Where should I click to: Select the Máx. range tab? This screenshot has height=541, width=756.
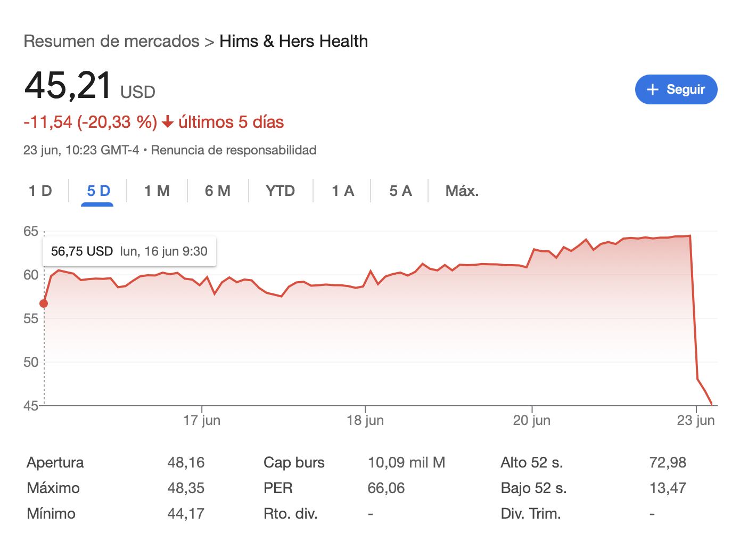pyautogui.click(x=462, y=191)
